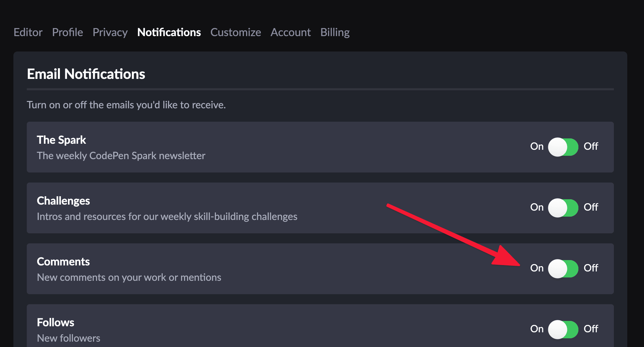Toggle the Challenges email switch
644x347 pixels.
tap(563, 208)
